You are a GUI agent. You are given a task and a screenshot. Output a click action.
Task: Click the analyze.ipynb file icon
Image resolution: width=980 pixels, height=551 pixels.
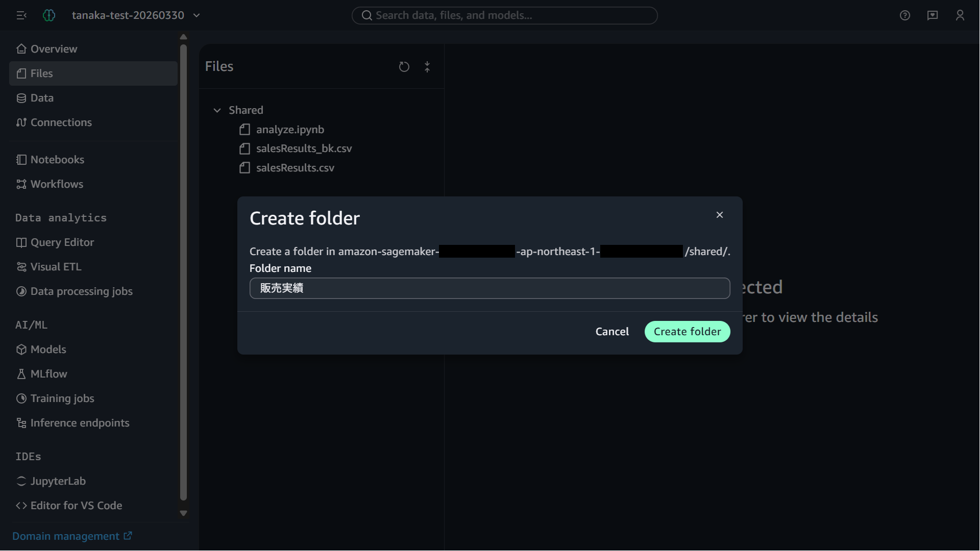coord(244,130)
